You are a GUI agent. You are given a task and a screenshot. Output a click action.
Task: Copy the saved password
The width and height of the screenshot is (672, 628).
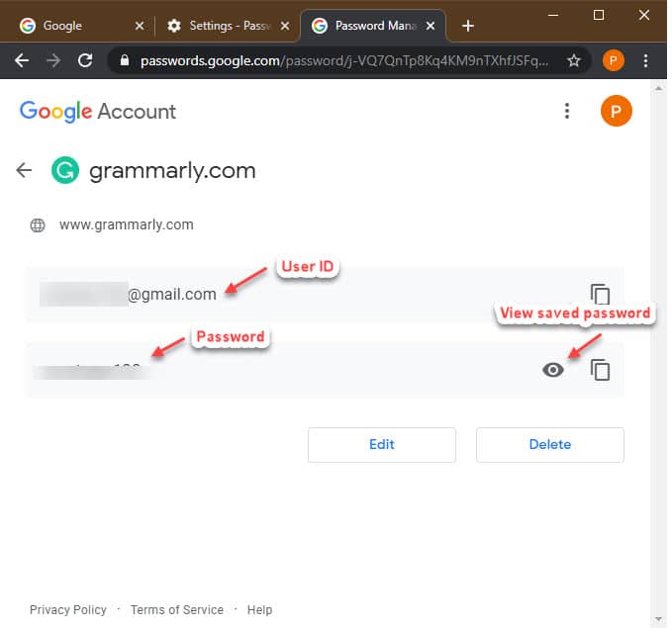click(x=600, y=370)
